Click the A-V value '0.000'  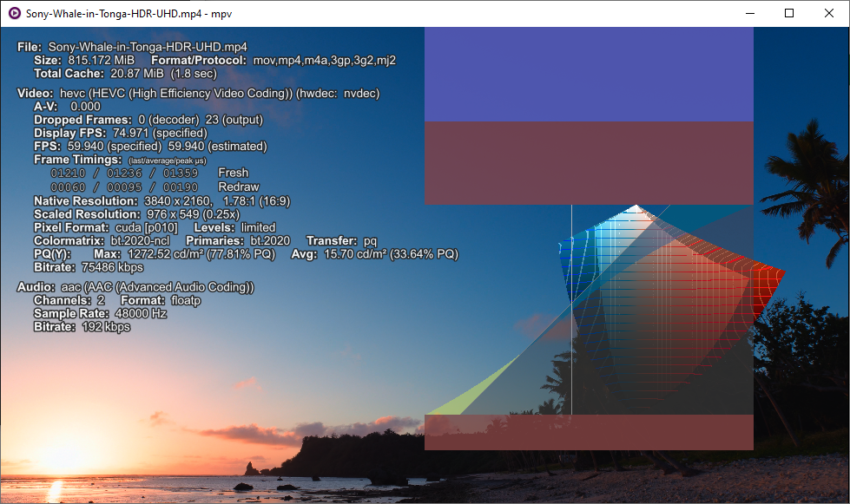(x=85, y=107)
